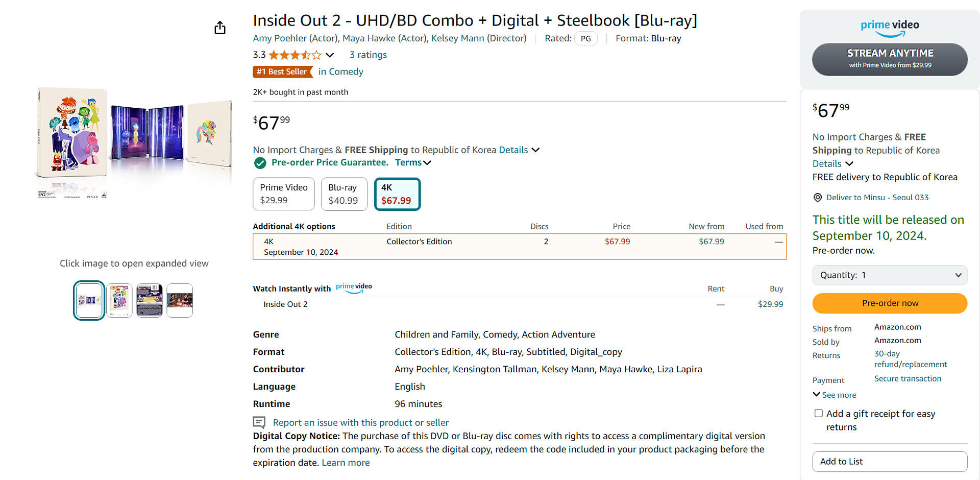Click the Stream Anytime button

click(x=890, y=59)
